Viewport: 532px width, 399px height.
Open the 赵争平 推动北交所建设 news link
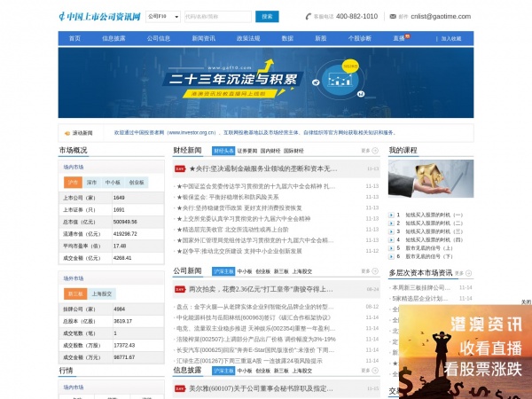[239, 251]
